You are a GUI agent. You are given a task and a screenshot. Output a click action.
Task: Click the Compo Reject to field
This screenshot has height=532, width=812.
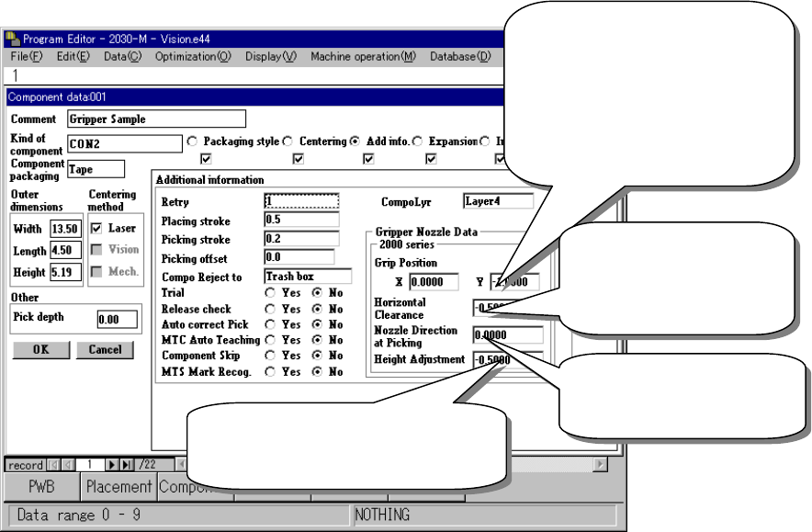308,276
